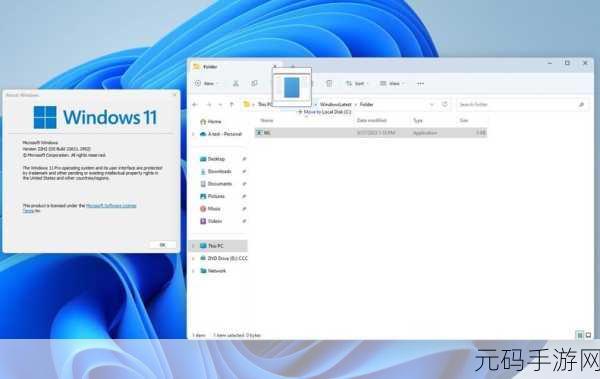Expand the address bar history dropdown
The image size is (600, 379).
432,105
